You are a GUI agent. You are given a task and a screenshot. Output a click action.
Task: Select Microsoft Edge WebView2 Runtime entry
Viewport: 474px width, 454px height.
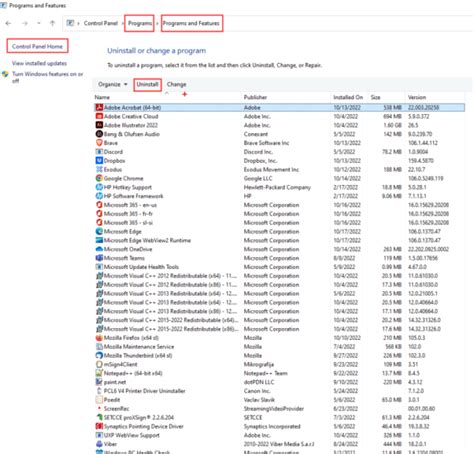(x=279, y=240)
